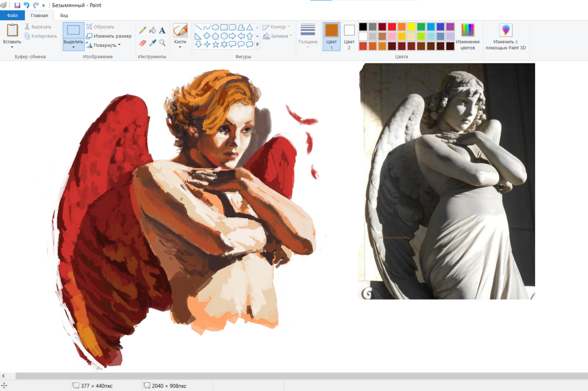Click the Save icon in title bar
This screenshot has height=391, width=588.
tap(17, 5)
